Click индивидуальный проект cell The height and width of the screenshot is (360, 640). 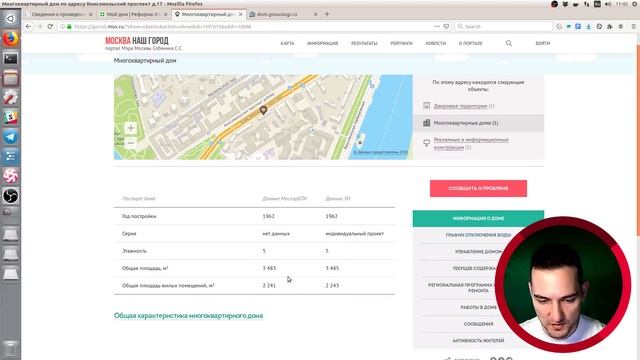click(x=354, y=234)
